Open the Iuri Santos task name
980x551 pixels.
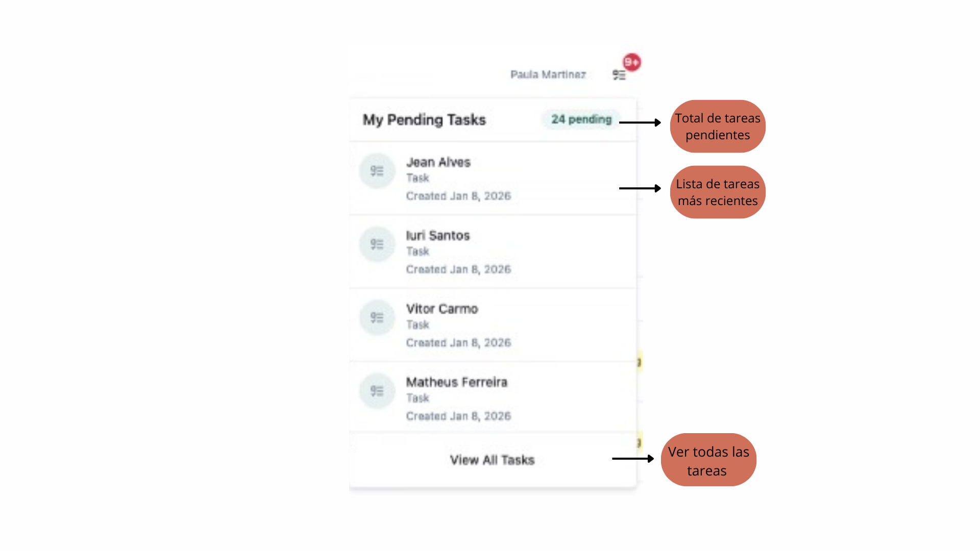437,236
